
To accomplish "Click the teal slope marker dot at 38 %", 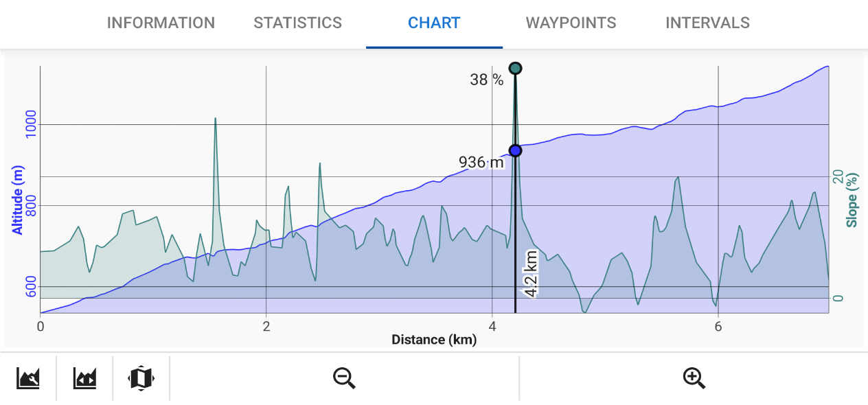I will pyautogui.click(x=516, y=68).
